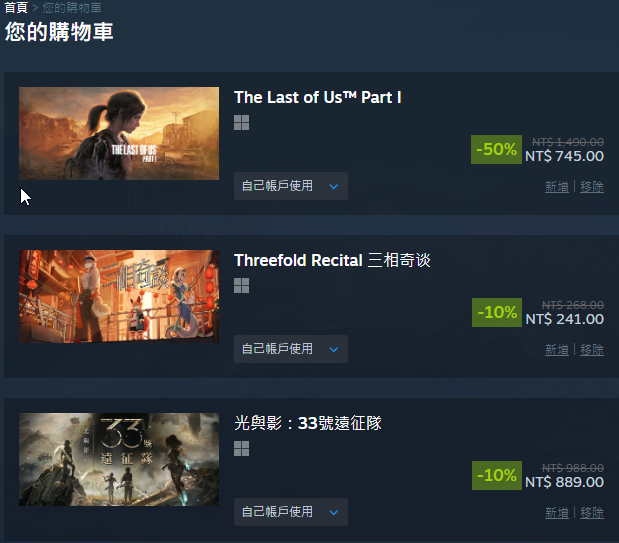Viewport: 619px width, 543px height.
Task: Click Windows platform icon under The Last of Us
Action: [241, 122]
